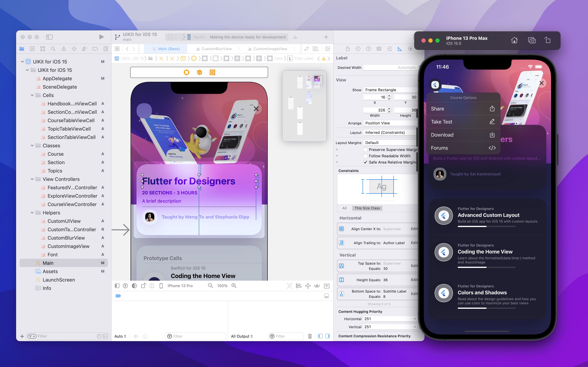Collapse the Cells folder group
This screenshot has height=367, width=588.
point(32,95)
